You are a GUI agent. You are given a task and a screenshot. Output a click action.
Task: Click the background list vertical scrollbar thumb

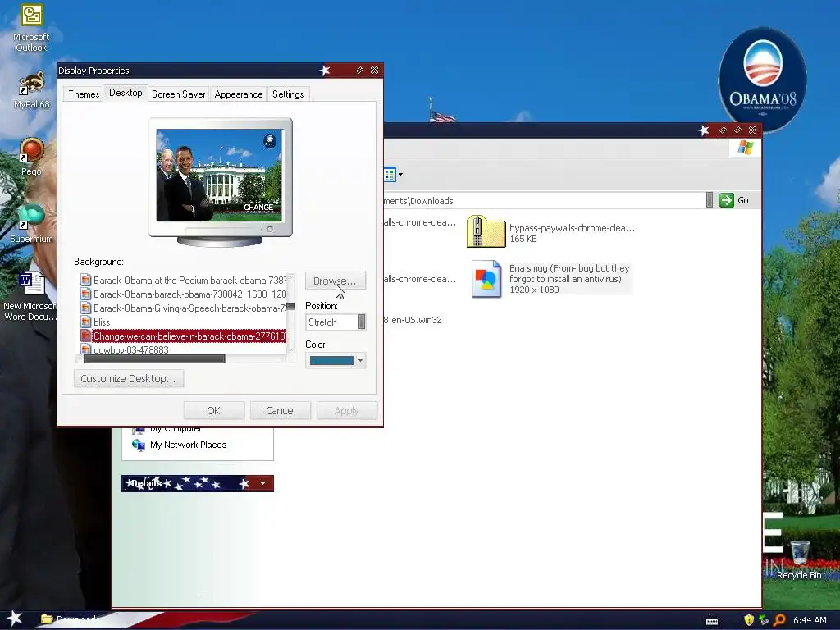pos(291,306)
